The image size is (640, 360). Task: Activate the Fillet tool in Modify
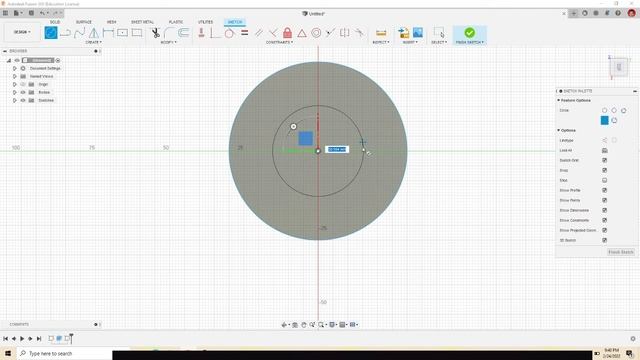169,33
